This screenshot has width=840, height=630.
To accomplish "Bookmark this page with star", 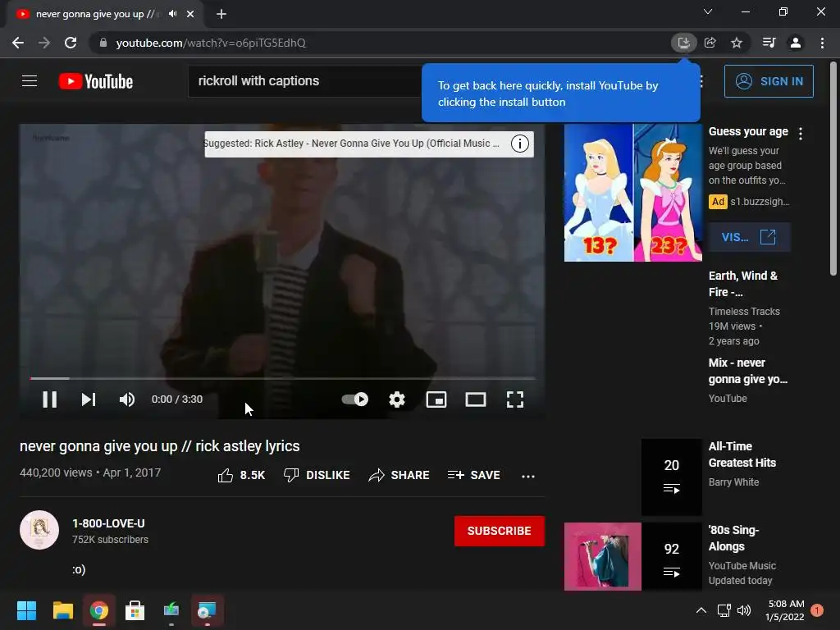I will [x=737, y=43].
